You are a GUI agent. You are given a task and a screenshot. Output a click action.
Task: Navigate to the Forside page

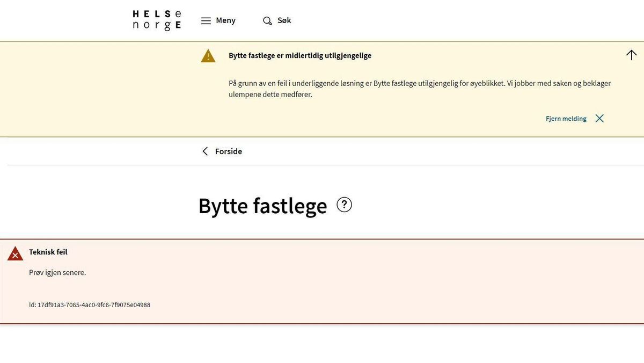[229, 151]
